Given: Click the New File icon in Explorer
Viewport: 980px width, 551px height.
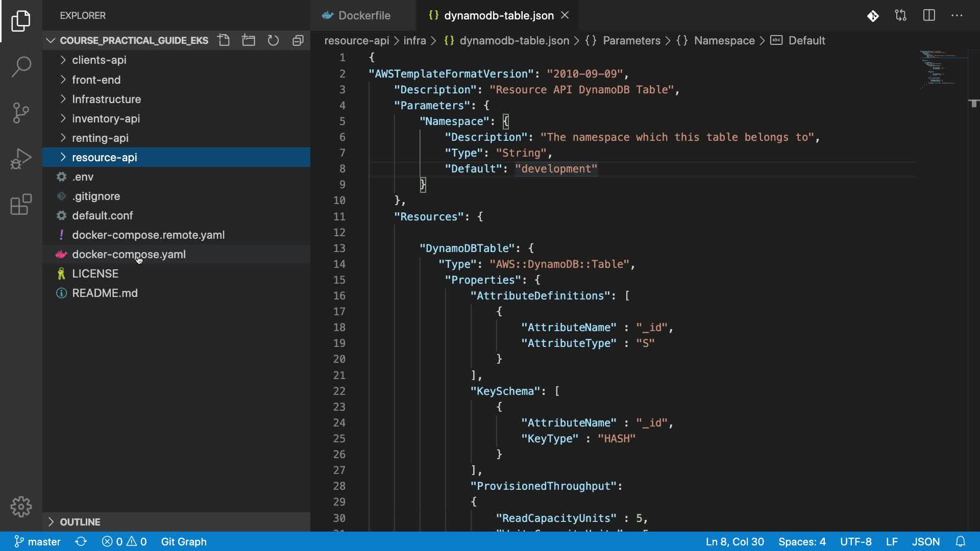Looking at the screenshot, I should coord(224,40).
